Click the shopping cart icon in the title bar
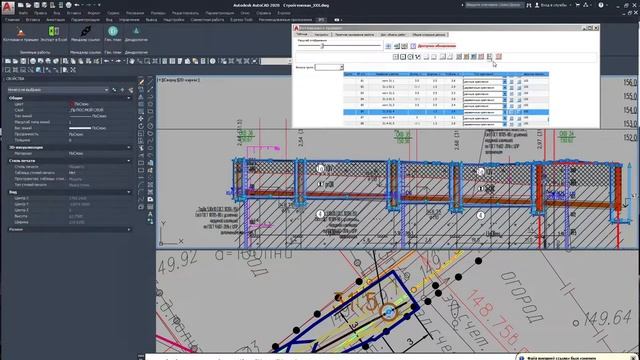 pos(578,5)
